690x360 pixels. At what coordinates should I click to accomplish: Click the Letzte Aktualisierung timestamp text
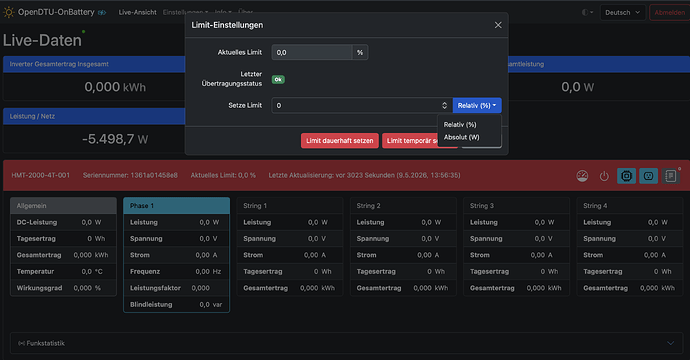pyautogui.click(x=364, y=175)
